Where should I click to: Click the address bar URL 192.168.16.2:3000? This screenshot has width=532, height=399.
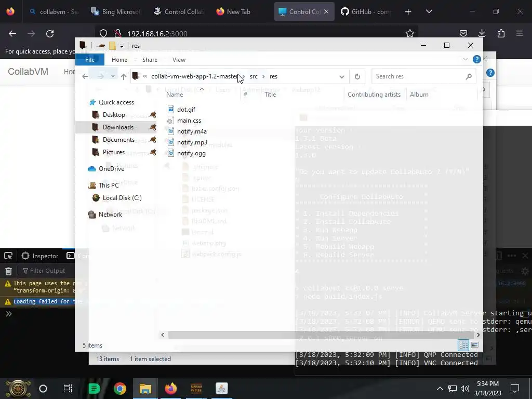157,34
